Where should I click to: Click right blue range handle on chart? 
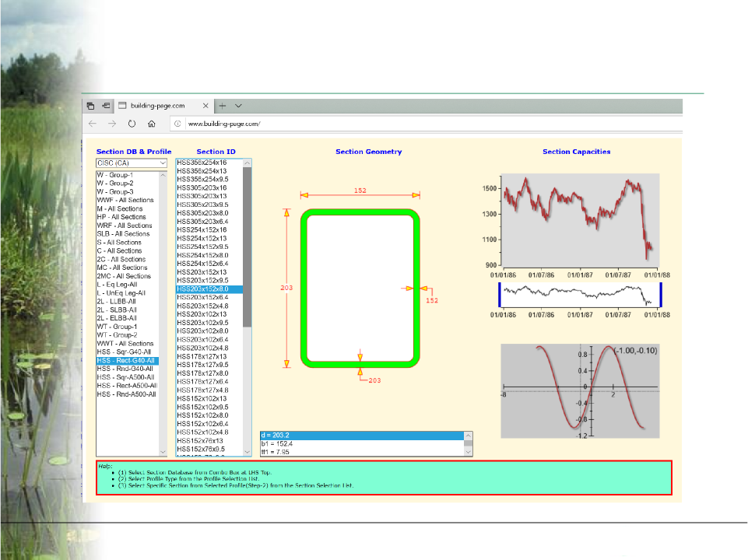click(661, 295)
